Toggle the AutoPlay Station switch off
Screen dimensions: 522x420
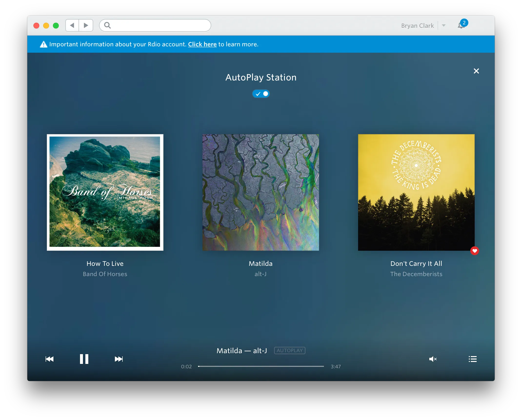(261, 94)
